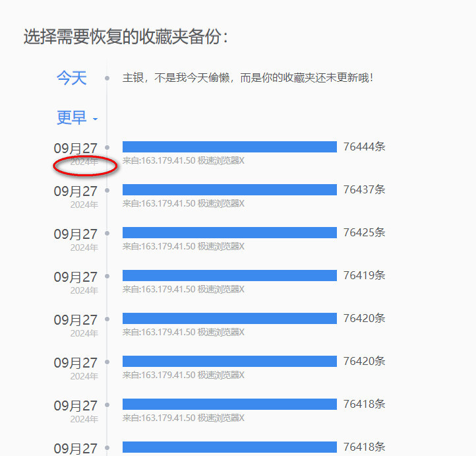Click the 主银 not-updated message
Image resolution: width=476 pixels, height=456 pixels.
tap(248, 78)
